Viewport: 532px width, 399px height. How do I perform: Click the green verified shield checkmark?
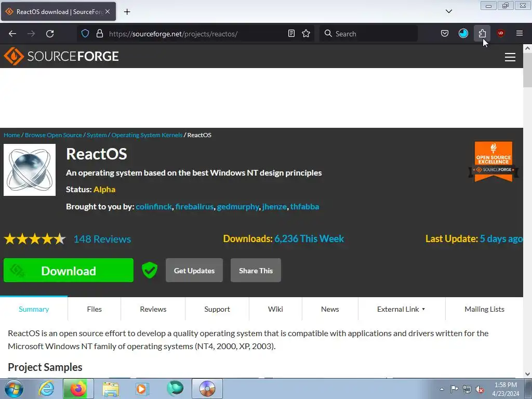(x=149, y=270)
